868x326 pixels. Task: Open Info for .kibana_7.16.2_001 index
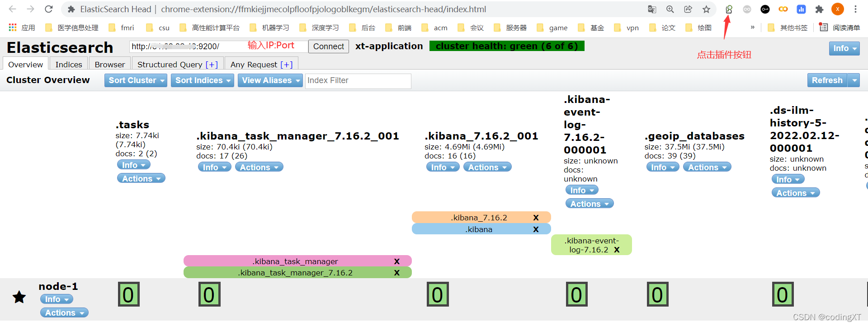pos(443,168)
